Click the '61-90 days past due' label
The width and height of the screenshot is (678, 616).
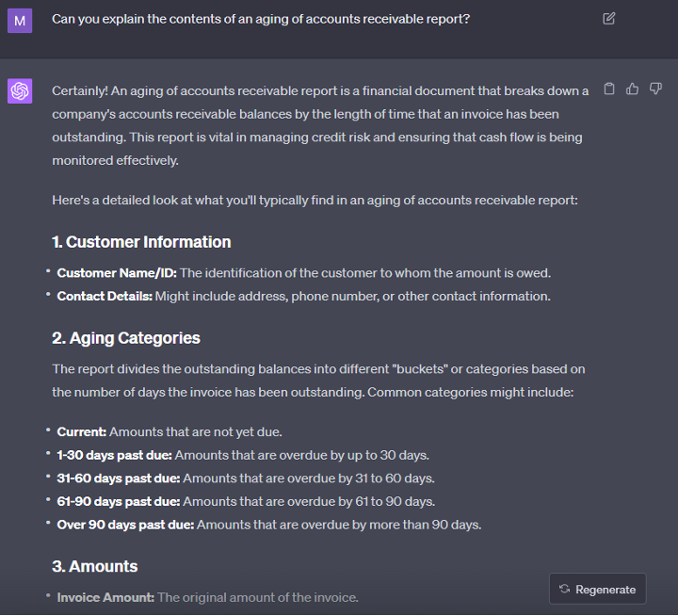point(118,501)
